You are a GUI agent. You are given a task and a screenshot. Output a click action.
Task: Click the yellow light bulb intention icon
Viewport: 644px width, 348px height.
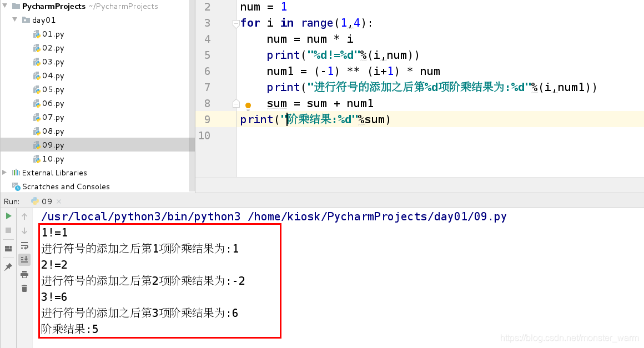(x=248, y=107)
